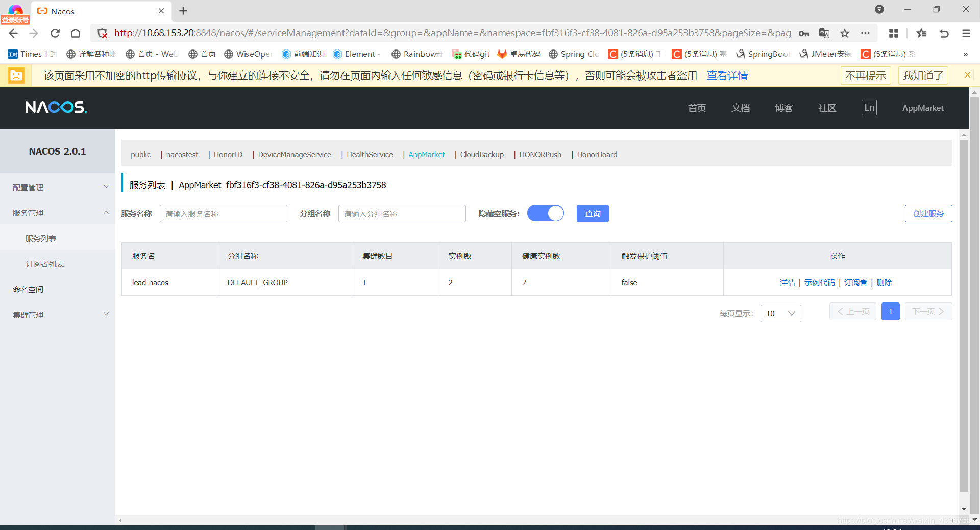Click 查看详情 in the security warning
Image resolution: width=980 pixels, height=530 pixels.
coord(727,75)
